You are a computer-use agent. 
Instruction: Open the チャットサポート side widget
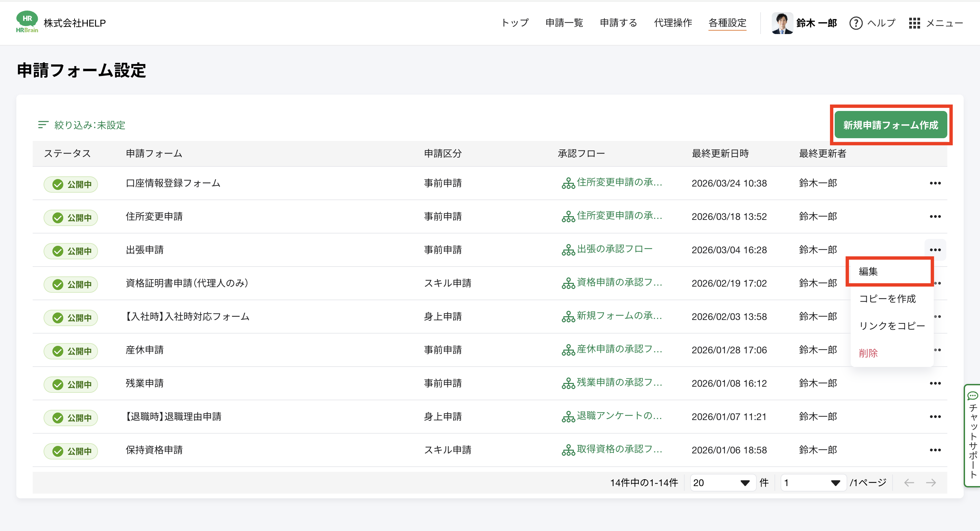(973, 436)
